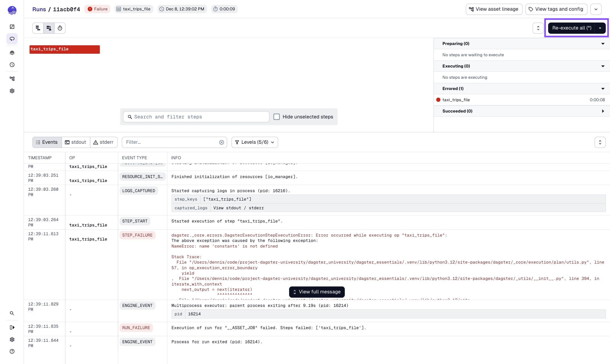Click View full message on the stack trace
610x364 pixels.
coord(317,292)
